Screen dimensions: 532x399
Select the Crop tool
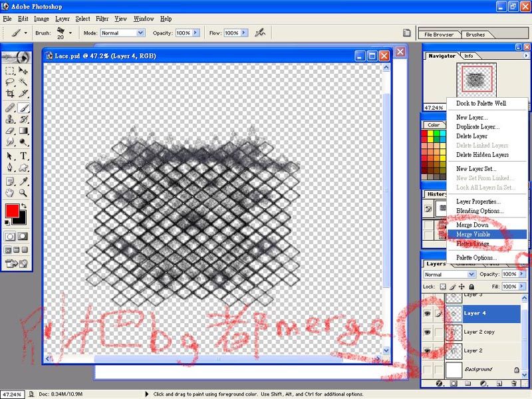tap(10, 93)
